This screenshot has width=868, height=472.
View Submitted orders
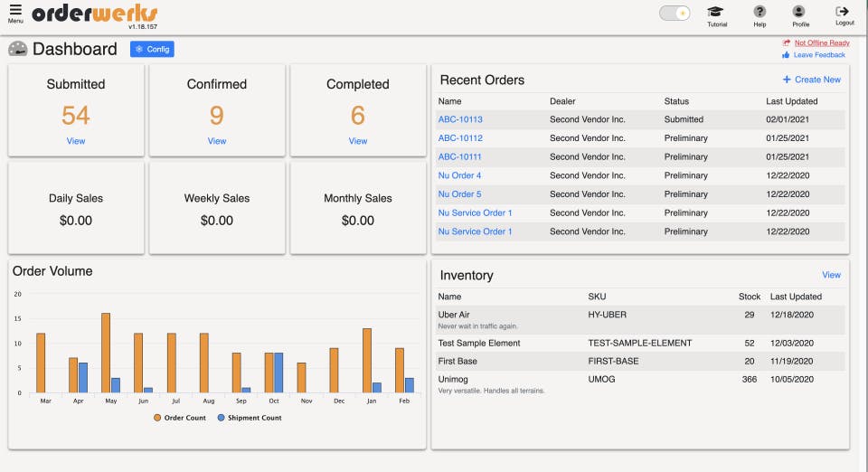click(x=76, y=141)
